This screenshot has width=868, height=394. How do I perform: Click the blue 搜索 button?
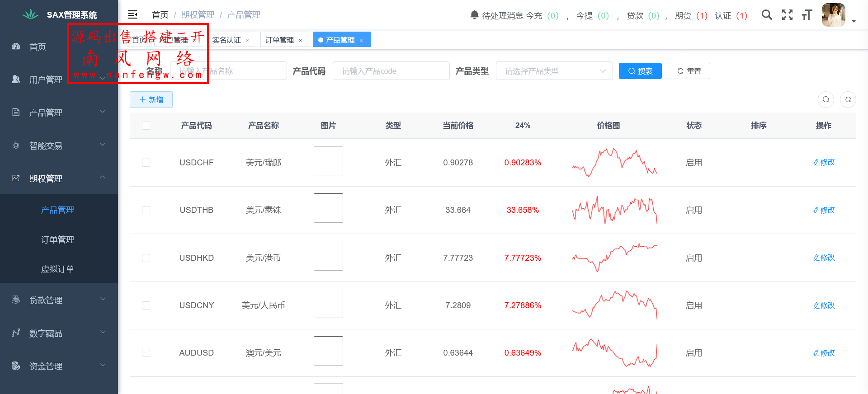pos(640,71)
